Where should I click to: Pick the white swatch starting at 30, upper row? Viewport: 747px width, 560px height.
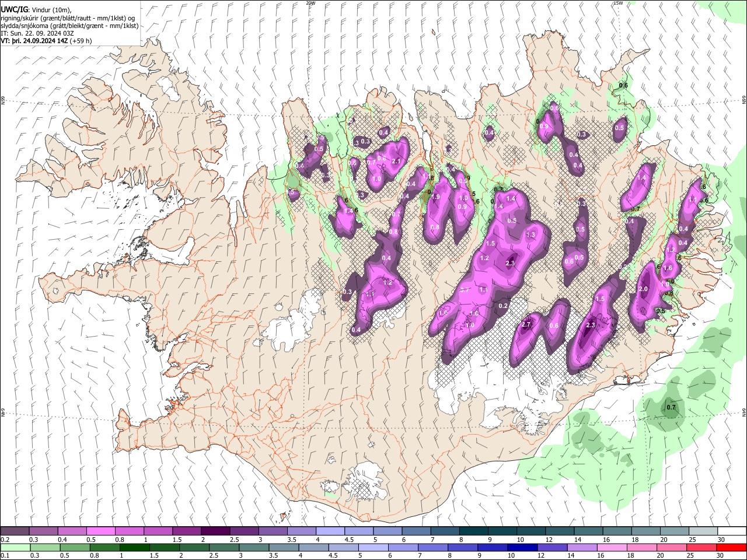click(x=731, y=531)
